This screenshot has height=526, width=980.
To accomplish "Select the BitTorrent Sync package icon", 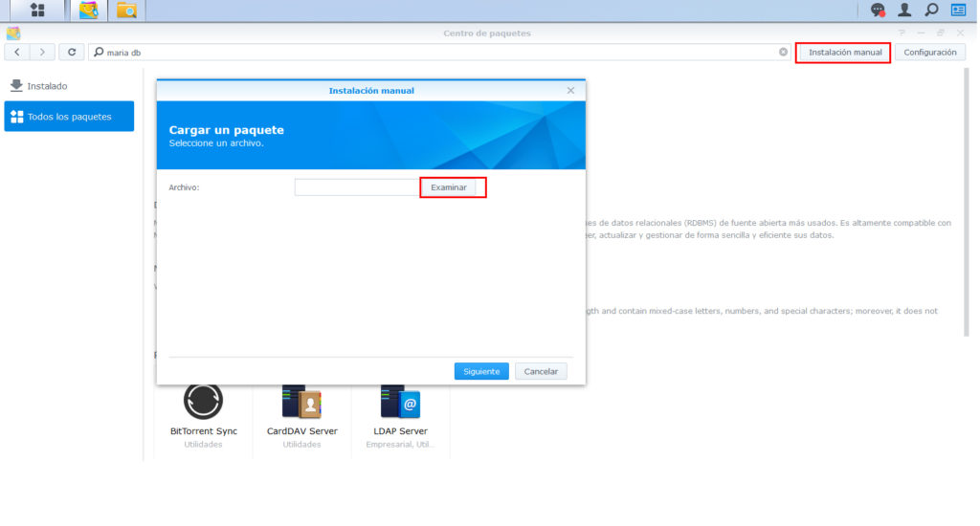I will tap(203, 400).
